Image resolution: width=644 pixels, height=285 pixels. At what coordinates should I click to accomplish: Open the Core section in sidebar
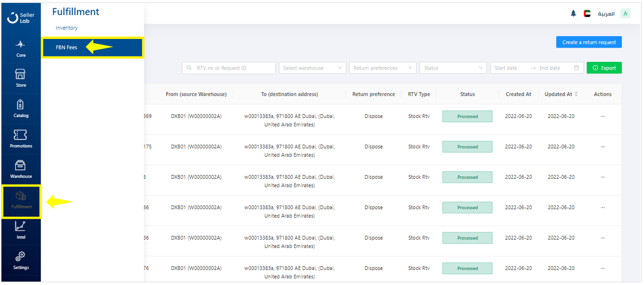20,49
